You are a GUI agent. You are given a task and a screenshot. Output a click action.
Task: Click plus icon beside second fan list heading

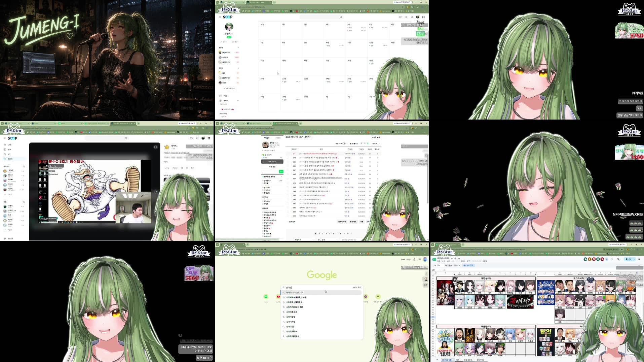pos(238,68)
